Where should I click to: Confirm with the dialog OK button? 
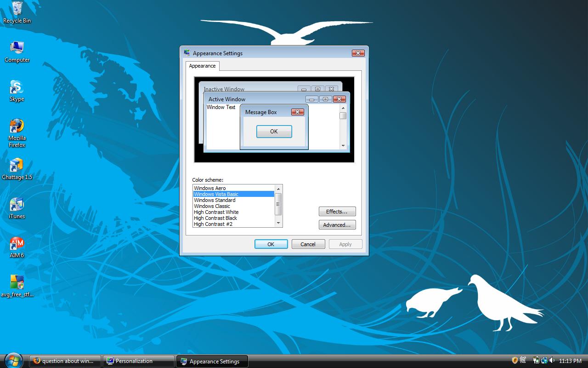[x=271, y=244]
